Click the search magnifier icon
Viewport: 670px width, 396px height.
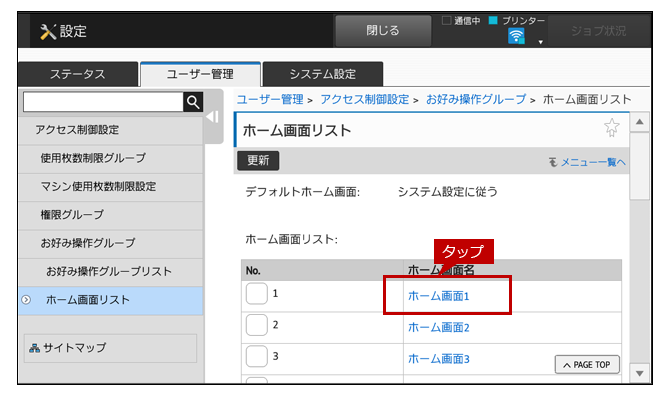193,102
